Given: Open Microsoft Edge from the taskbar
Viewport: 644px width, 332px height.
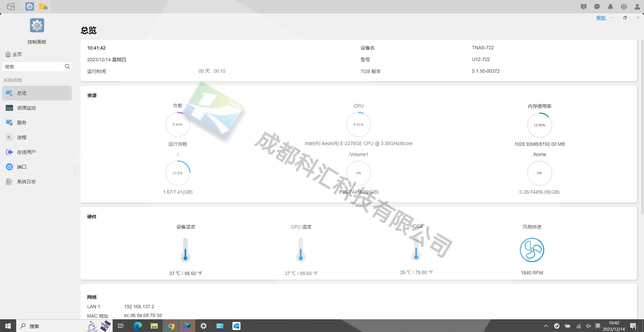Looking at the screenshot, I should [x=138, y=326].
